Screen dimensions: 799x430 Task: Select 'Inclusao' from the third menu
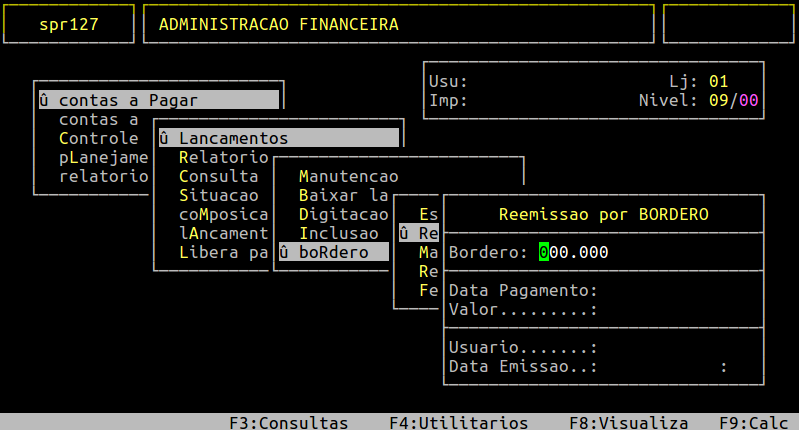coord(338,233)
